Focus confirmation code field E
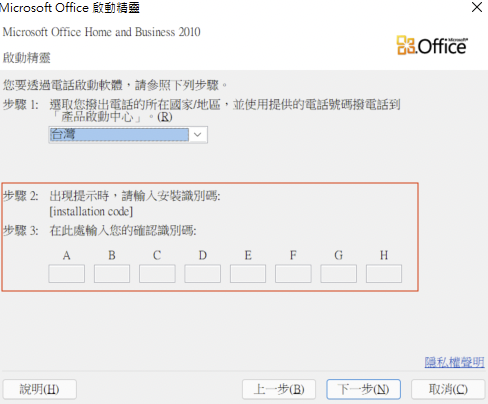The height and width of the screenshot is (404, 488). [248, 274]
